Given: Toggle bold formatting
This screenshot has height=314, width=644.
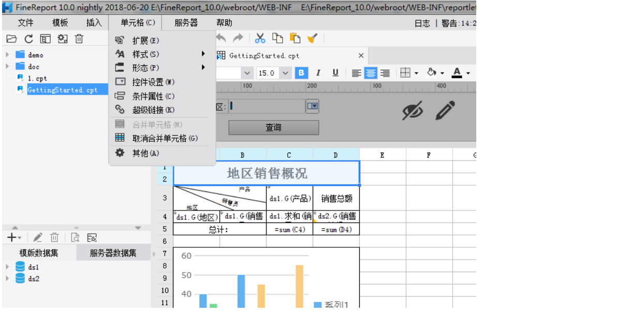Looking at the screenshot, I should 301,73.
